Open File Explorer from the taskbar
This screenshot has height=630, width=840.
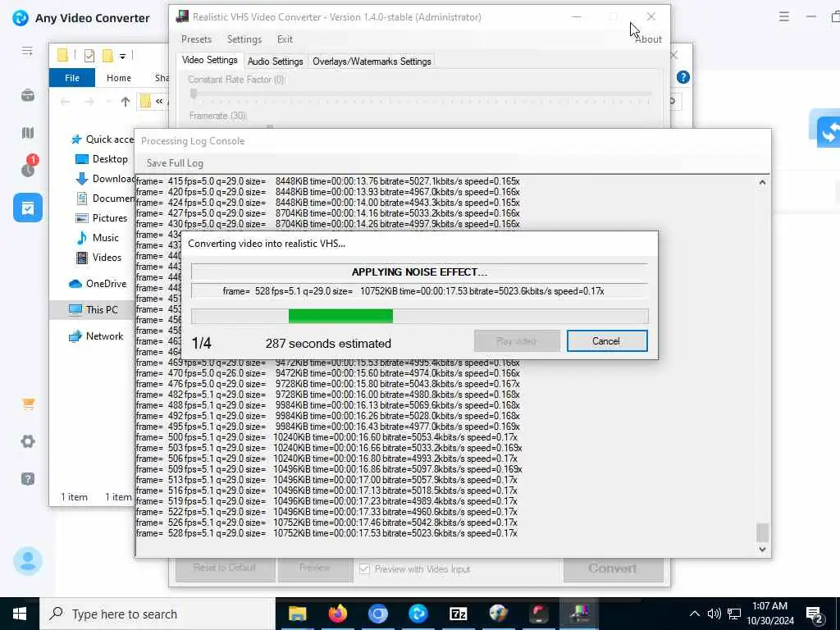tap(297, 614)
